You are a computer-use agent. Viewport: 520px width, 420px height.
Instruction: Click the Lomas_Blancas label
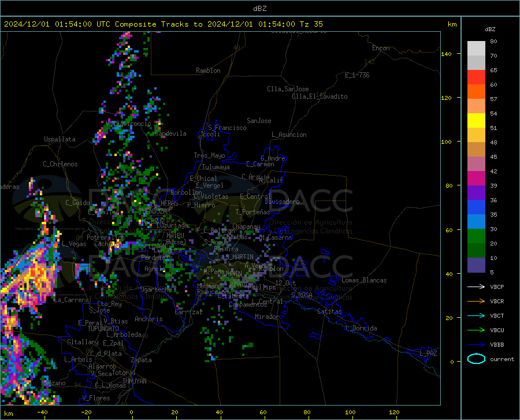pos(364,280)
